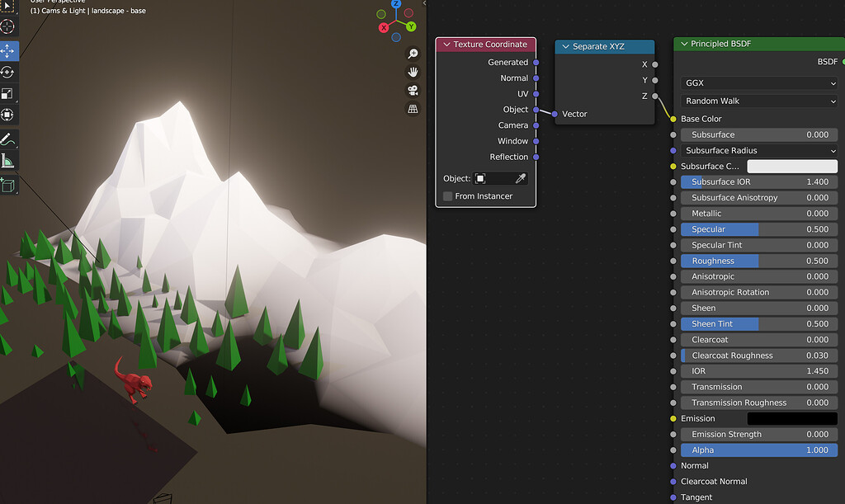Click the UV output socket

(x=536, y=94)
